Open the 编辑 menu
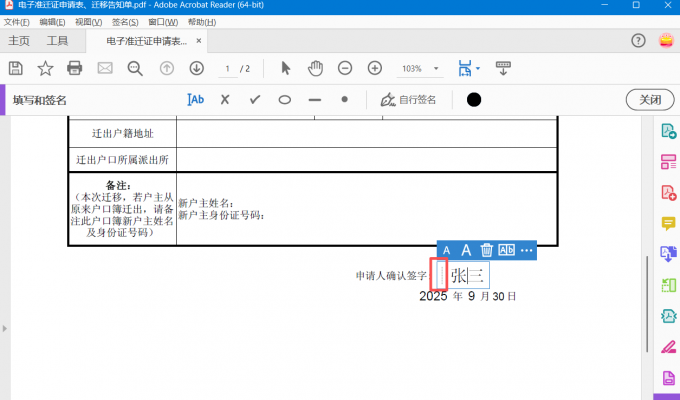The height and width of the screenshot is (400, 680). tap(52, 22)
